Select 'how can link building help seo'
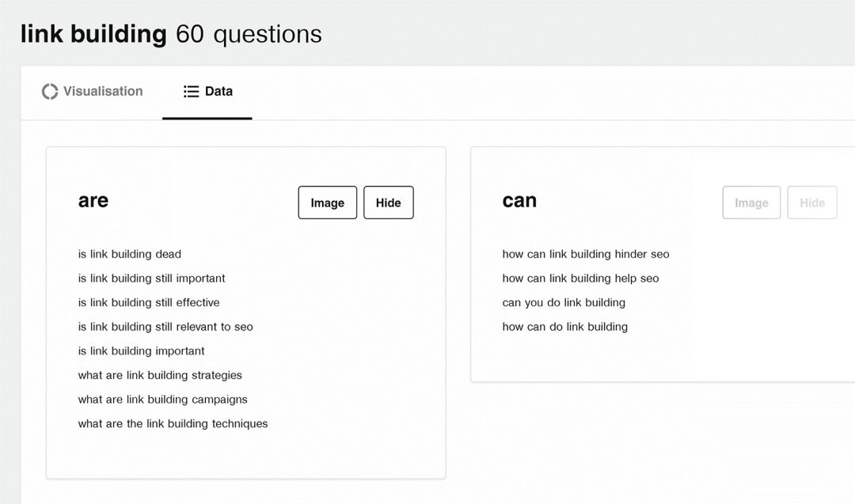Viewport: 855px width, 504px height. click(580, 279)
